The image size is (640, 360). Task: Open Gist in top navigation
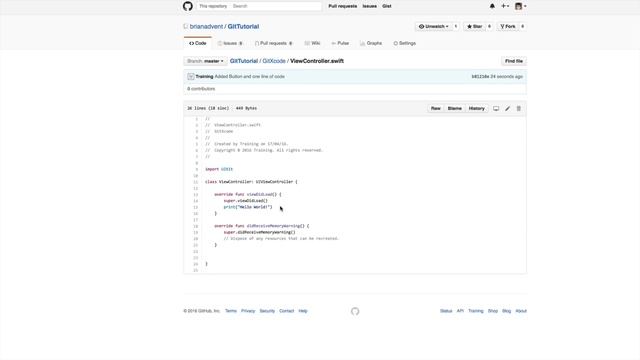tap(387, 6)
